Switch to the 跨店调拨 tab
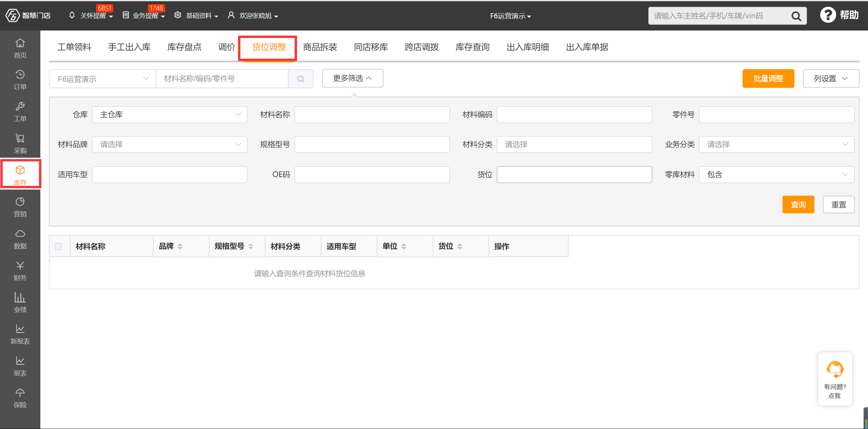This screenshot has width=868, height=429. click(x=422, y=47)
